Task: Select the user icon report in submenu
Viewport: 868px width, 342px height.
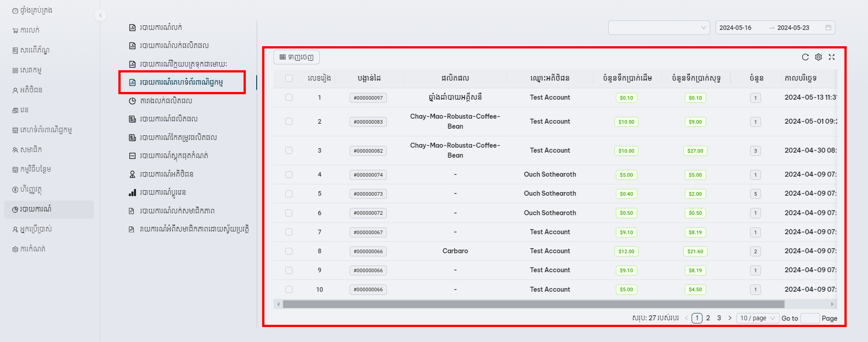Action: [132, 174]
